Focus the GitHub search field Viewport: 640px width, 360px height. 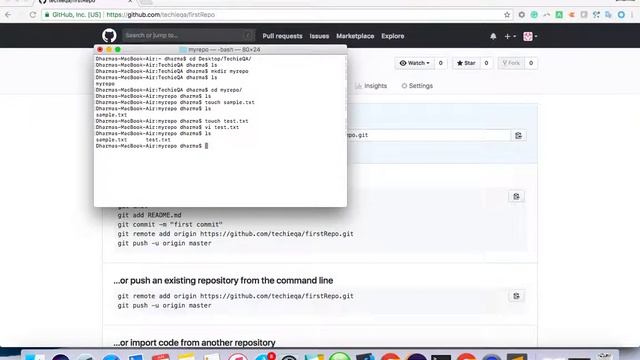click(x=188, y=36)
